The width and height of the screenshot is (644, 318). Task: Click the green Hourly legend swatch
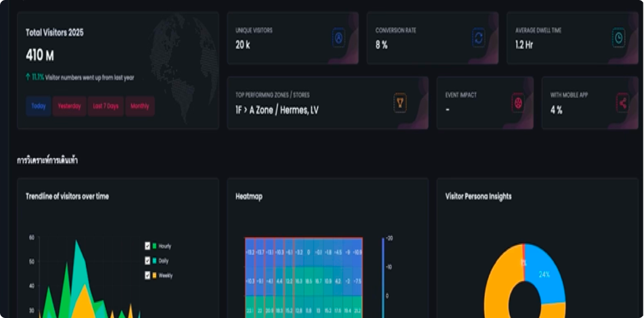click(154, 246)
